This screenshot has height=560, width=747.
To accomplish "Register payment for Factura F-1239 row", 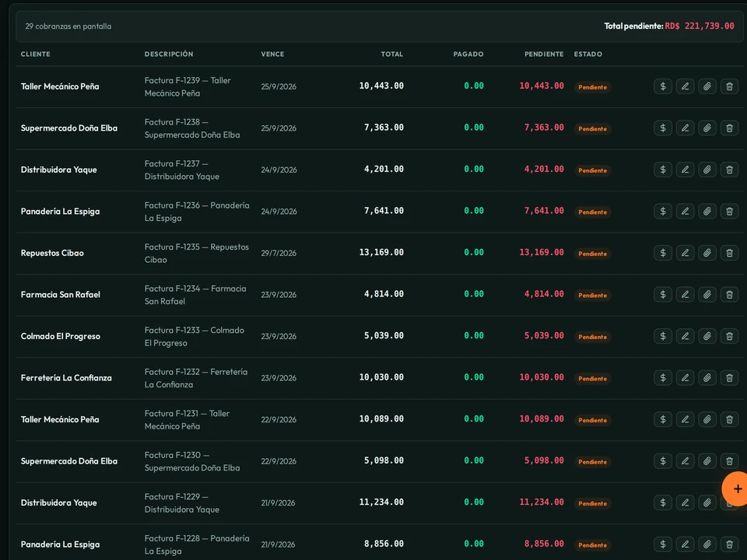I will click(663, 86).
